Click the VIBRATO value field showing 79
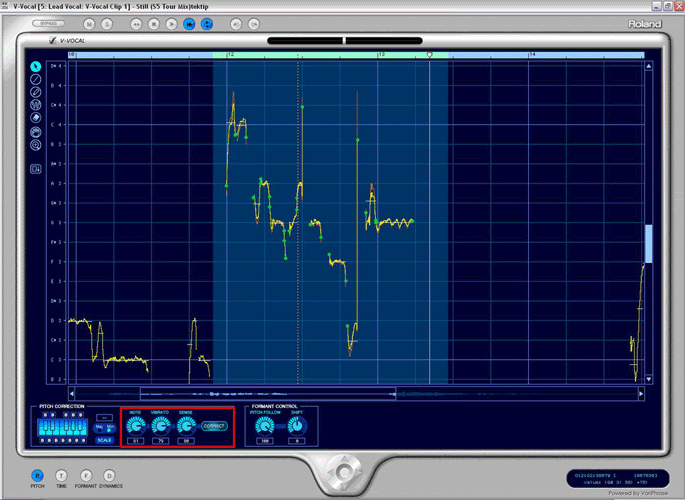Screen dimensions: 685x500 click(161, 441)
